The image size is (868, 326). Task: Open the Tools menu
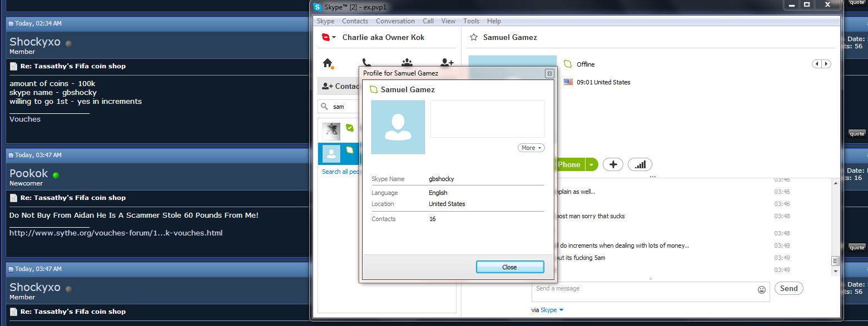[x=471, y=21]
